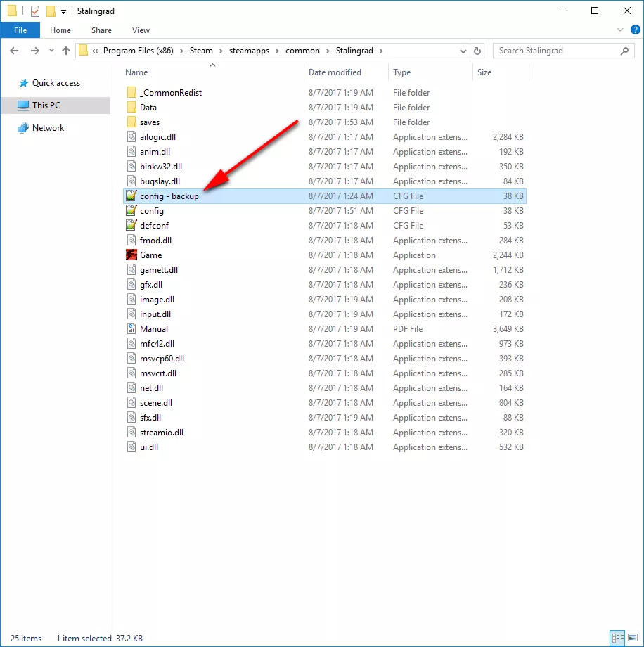Select the gfx.dll file name
The height and width of the screenshot is (647, 644).
point(151,285)
